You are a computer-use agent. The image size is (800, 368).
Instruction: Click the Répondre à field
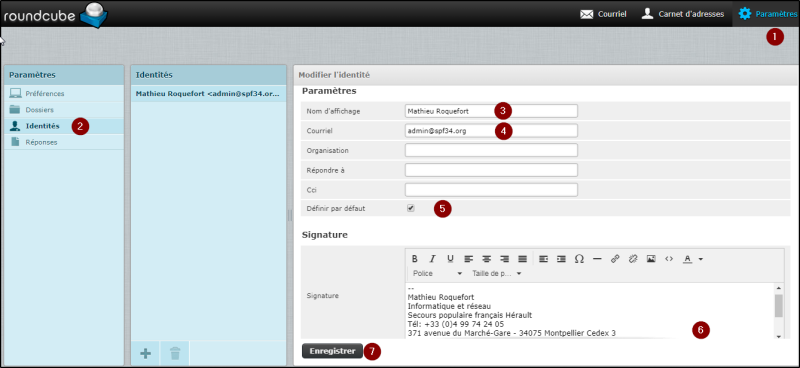[x=491, y=170]
